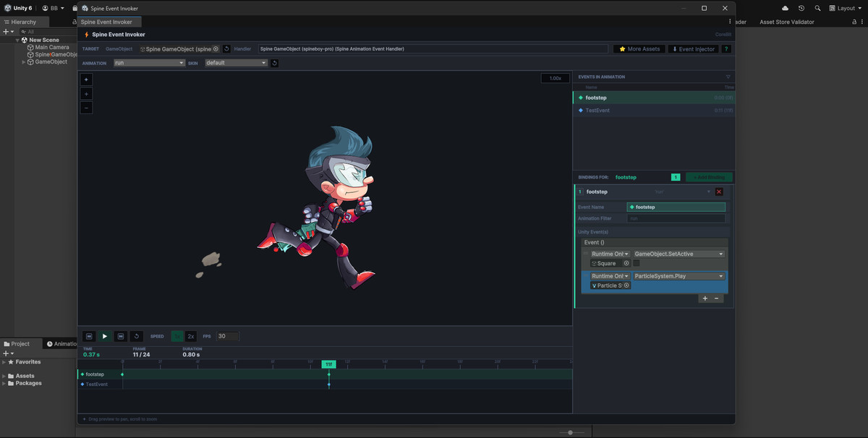Click the Add Binding button
This screenshot has height=438, width=868.
coord(709,177)
